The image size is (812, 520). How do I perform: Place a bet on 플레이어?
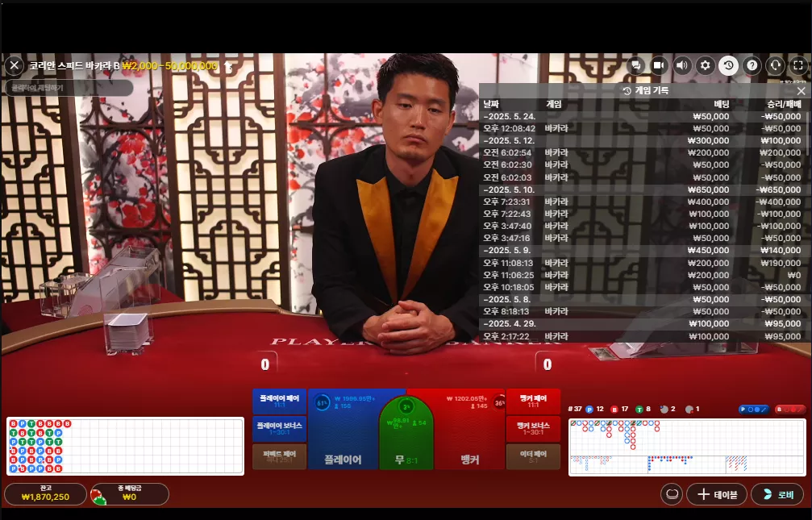pos(343,440)
